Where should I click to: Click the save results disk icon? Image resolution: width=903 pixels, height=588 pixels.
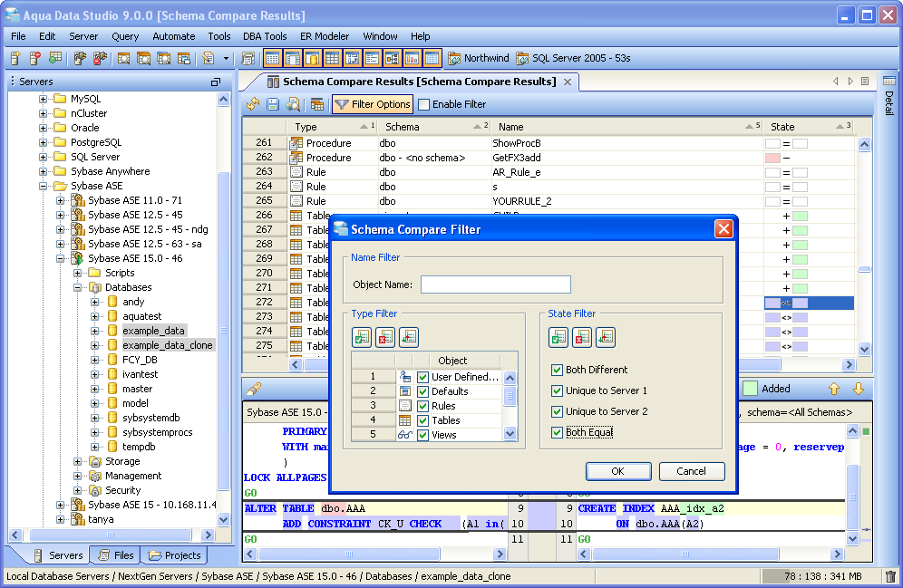coord(273,104)
